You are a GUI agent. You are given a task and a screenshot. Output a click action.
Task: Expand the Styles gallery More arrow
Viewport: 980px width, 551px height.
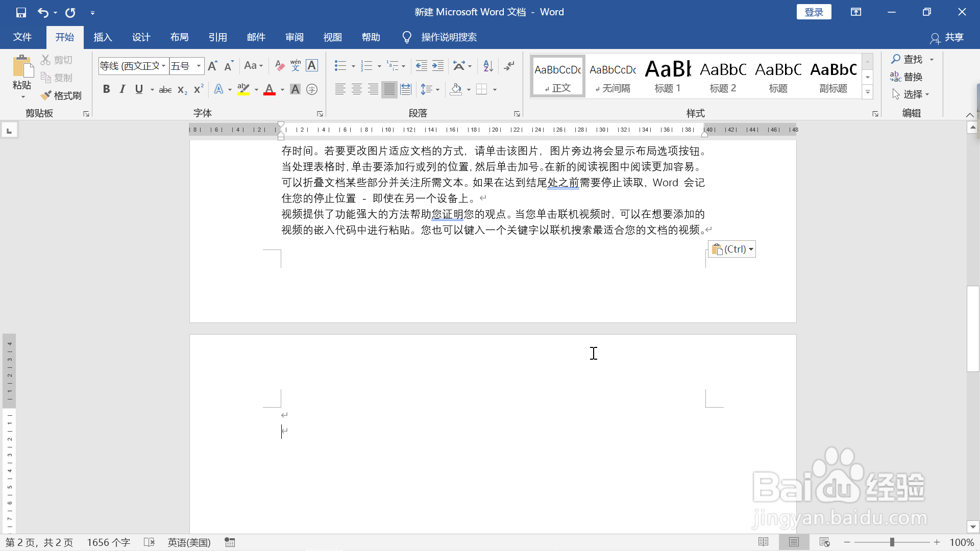click(868, 92)
